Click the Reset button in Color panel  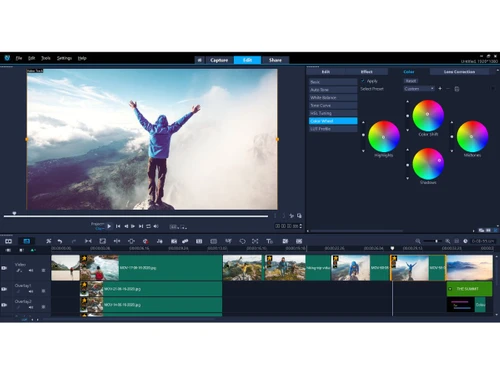coord(411,81)
